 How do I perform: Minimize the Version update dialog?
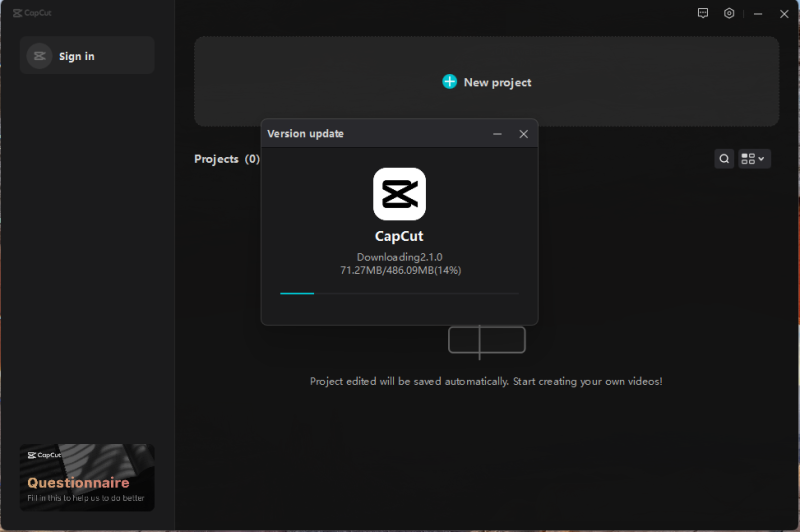point(497,134)
